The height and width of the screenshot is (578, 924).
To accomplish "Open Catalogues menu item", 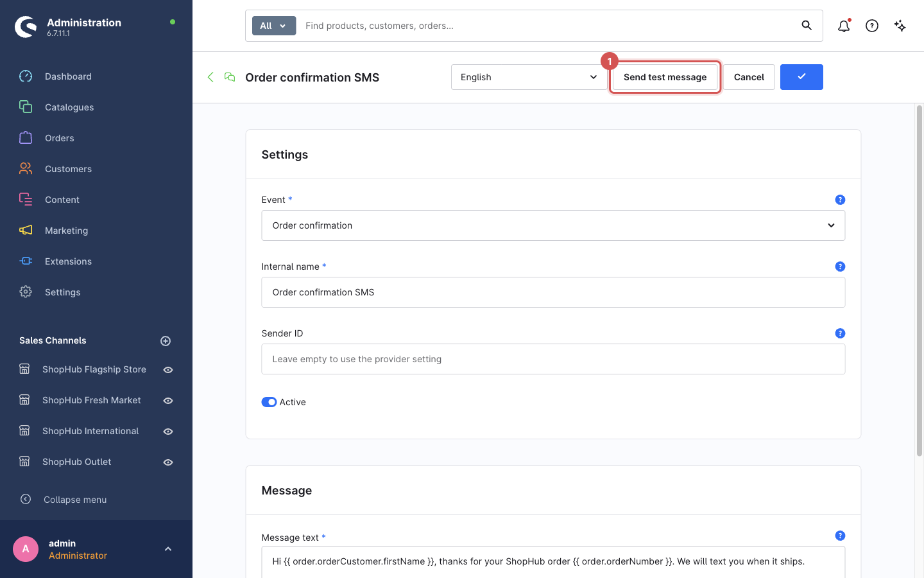I will [x=69, y=107].
